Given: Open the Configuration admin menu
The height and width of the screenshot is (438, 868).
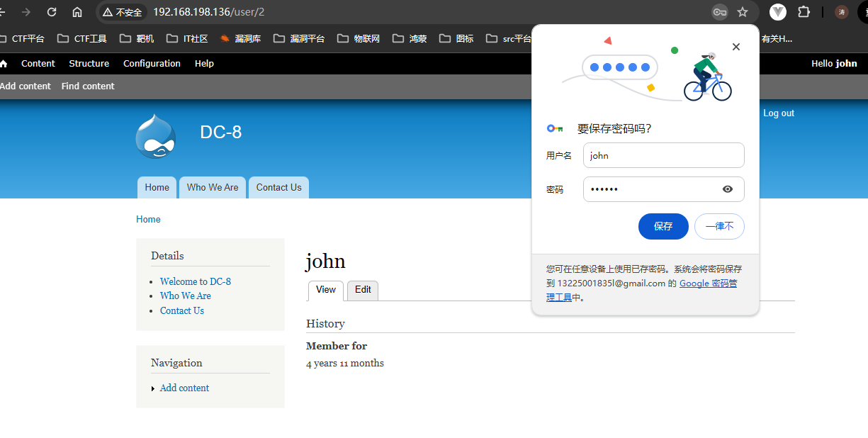Looking at the screenshot, I should click(x=152, y=64).
